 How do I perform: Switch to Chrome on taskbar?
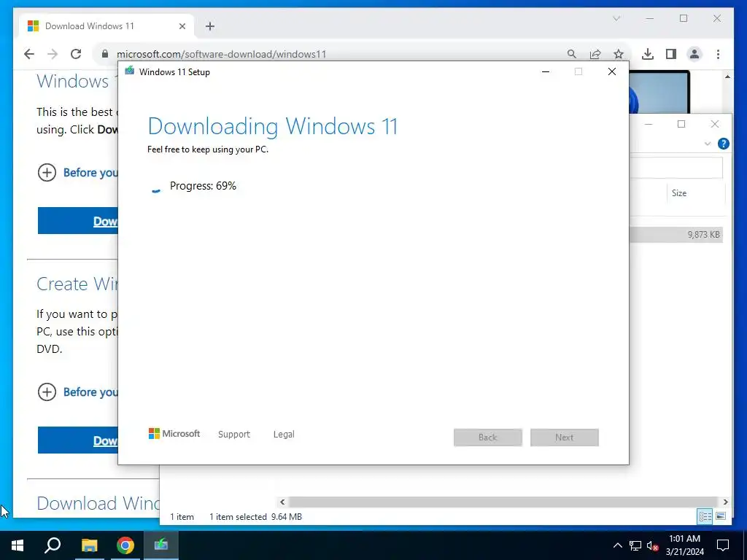125,545
